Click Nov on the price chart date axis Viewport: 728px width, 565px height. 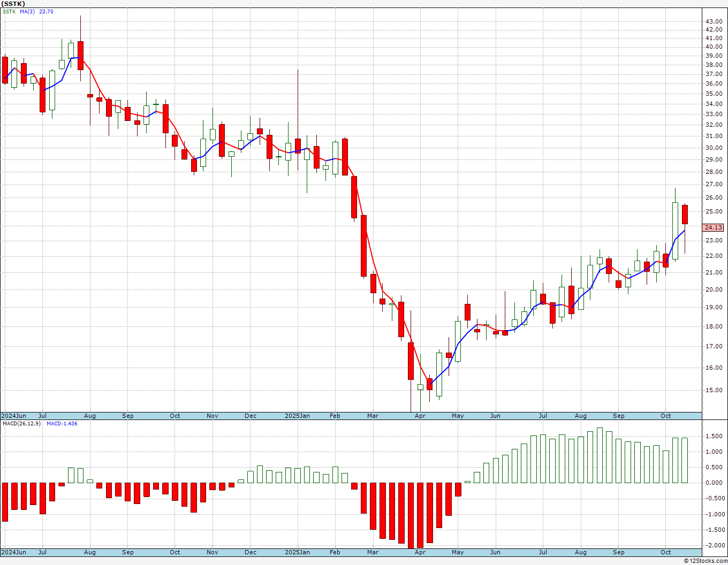pos(213,416)
